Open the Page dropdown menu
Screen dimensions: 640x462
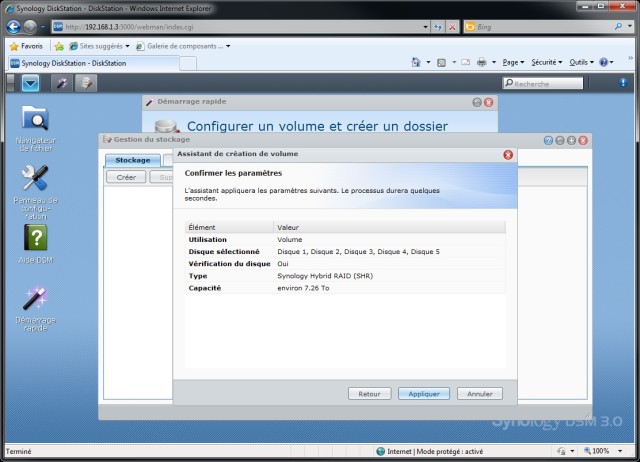[513, 62]
